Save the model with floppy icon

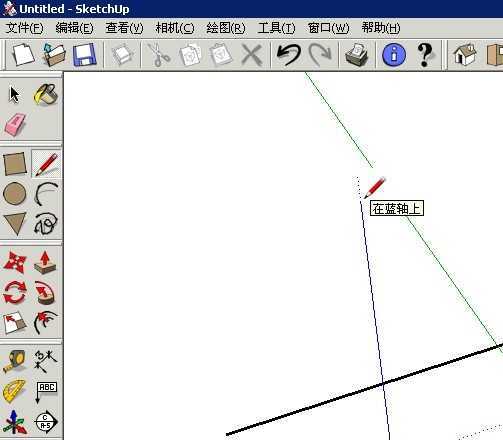[85, 55]
